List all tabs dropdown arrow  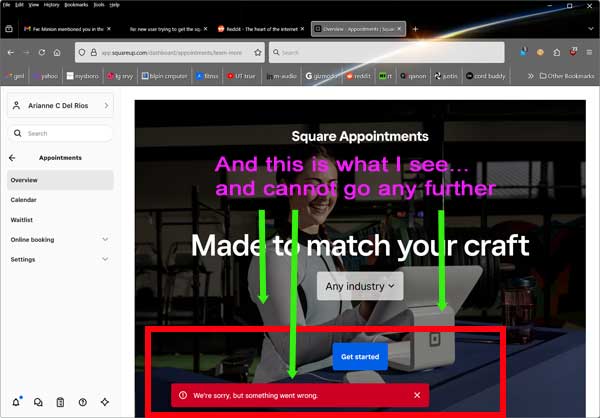tap(590, 29)
